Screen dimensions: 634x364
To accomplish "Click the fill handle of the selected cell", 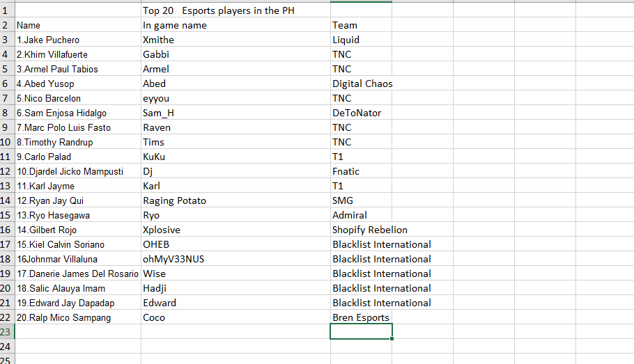I will coord(393,339).
